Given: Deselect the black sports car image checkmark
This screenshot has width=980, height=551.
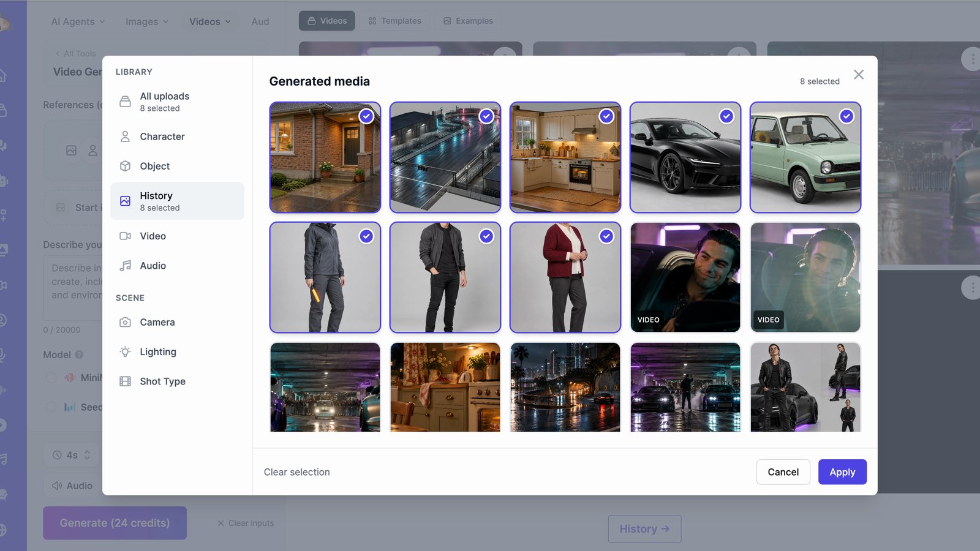Looking at the screenshot, I should 726,116.
